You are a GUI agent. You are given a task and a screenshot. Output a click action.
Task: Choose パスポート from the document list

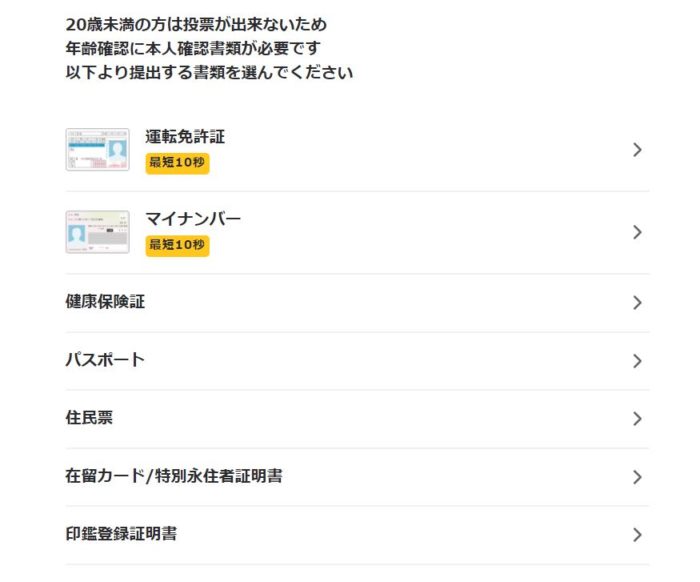357,361
